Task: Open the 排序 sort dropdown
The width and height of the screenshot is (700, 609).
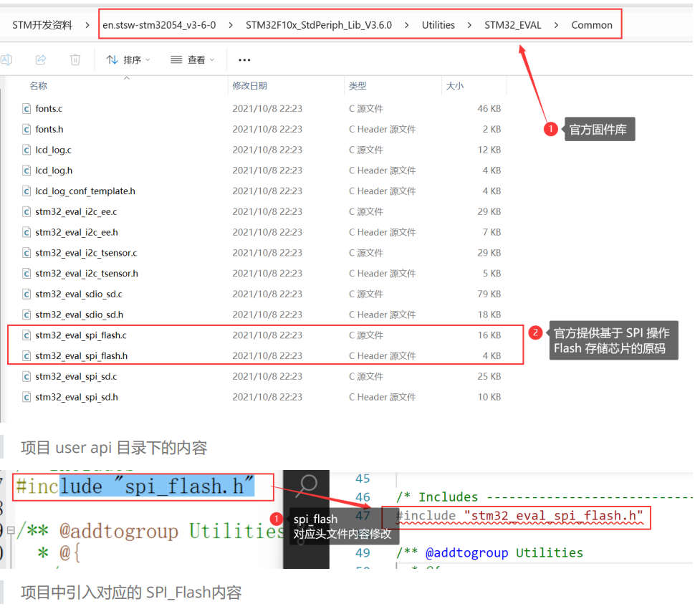Action: [128, 59]
